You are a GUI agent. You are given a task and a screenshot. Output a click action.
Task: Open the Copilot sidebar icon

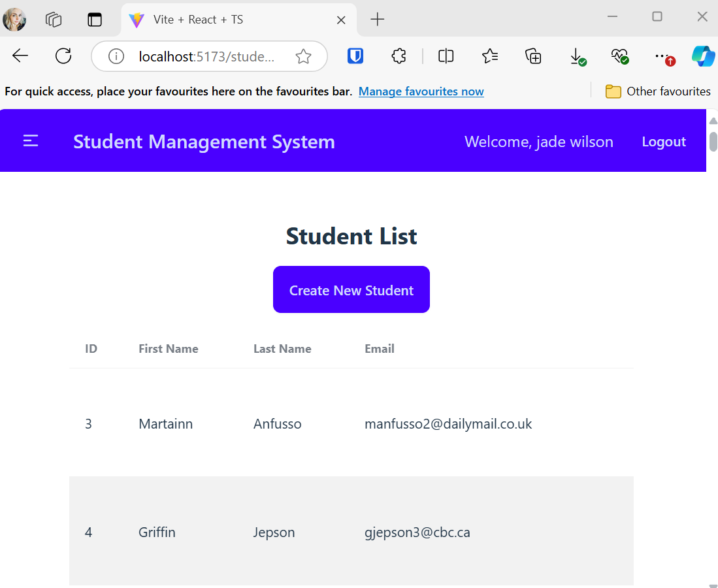pyautogui.click(x=704, y=56)
